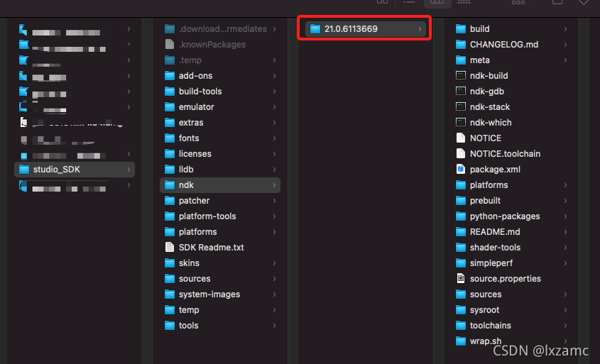This screenshot has width=600, height=364.
Task: Select "sources" beneath source.properties in NDK contents
Action: point(486,294)
